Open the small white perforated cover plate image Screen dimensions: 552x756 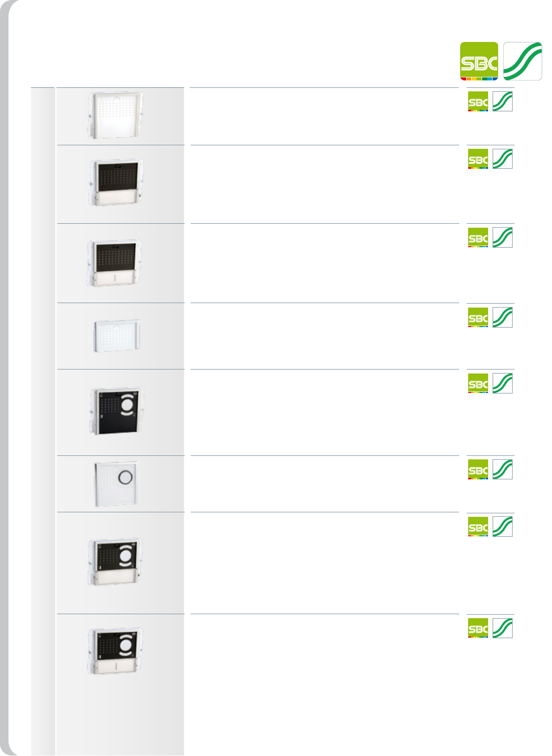pos(117,336)
